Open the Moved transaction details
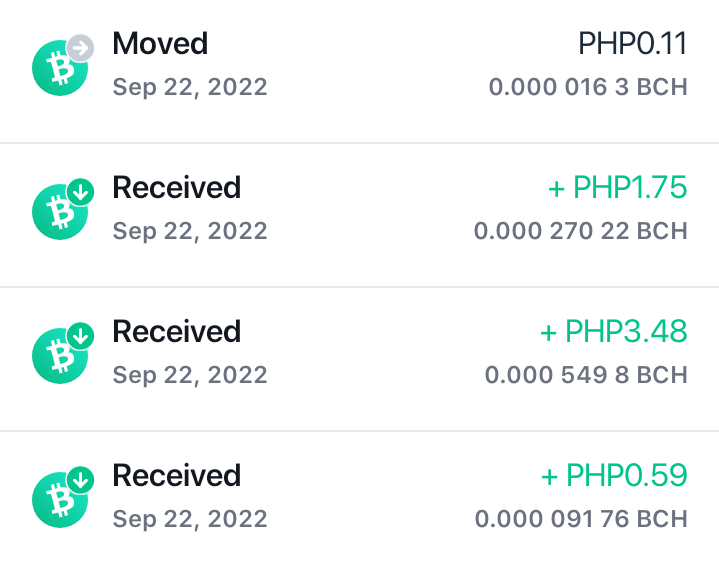The image size is (719, 571). (360, 71)
